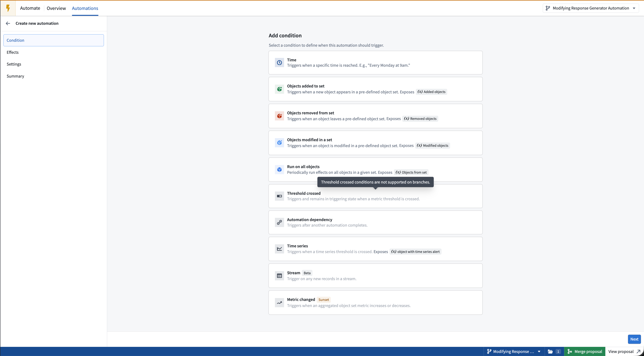Click the link icon for Automation dependency

tap(279, 222)
